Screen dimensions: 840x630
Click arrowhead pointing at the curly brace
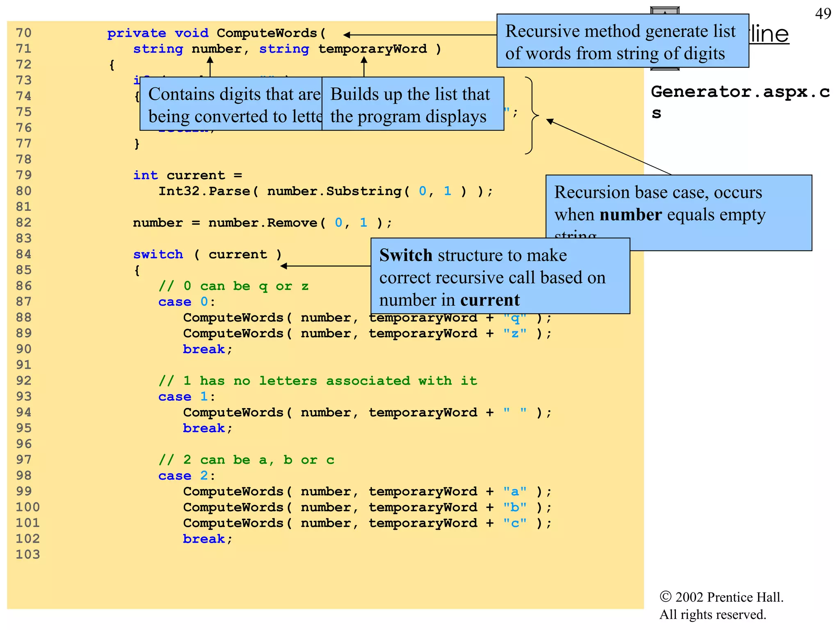pos(550,121)
